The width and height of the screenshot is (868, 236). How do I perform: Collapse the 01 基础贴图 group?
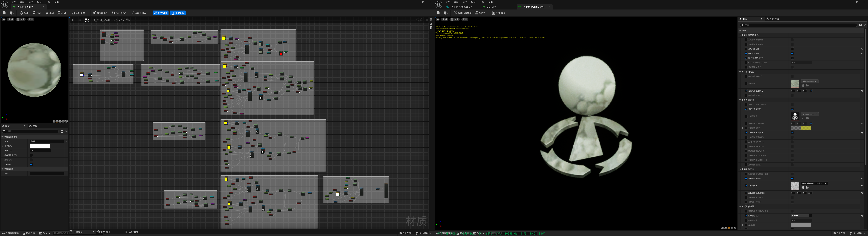point(740,72)
